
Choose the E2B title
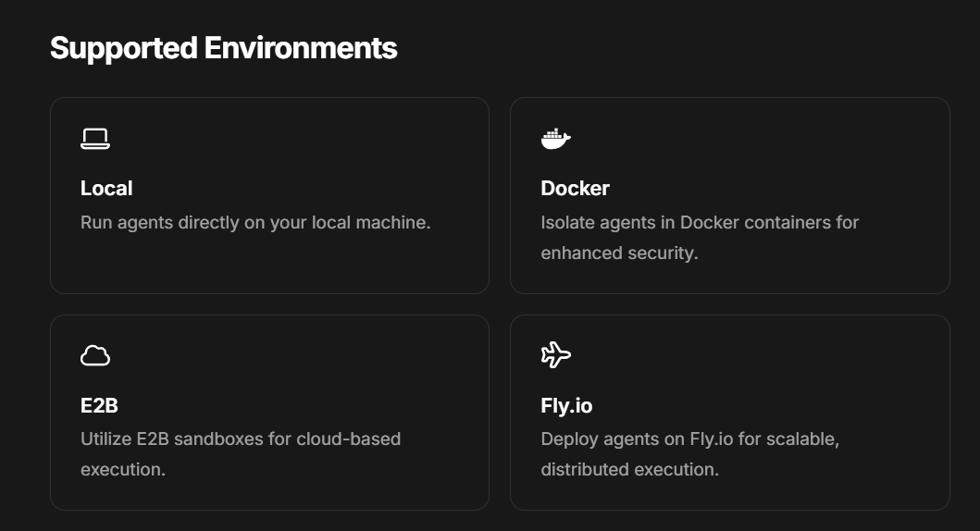99,405
